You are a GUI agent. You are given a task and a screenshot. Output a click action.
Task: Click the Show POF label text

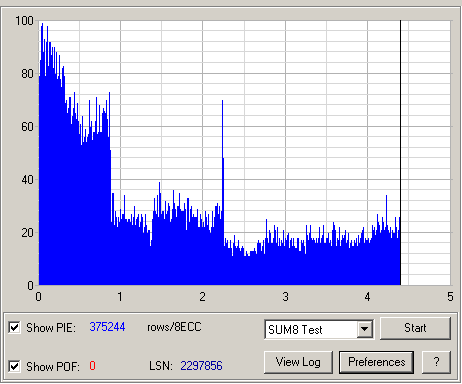coord(53,367)
